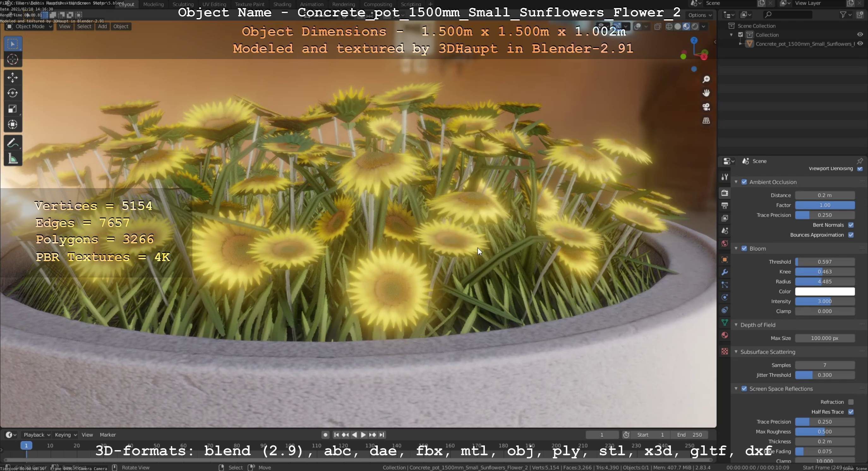Open the World properties tab
This screenshot has width=868, height=471.
pos(725,243)
